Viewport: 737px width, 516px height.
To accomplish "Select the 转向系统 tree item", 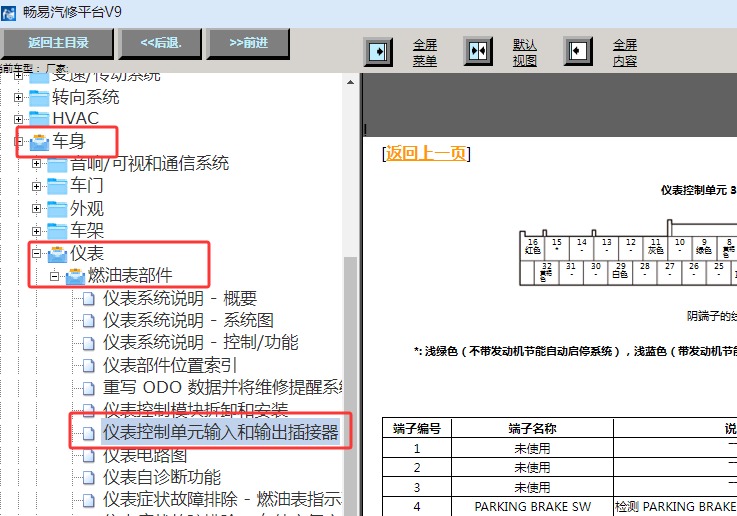I will coord(86,98).
